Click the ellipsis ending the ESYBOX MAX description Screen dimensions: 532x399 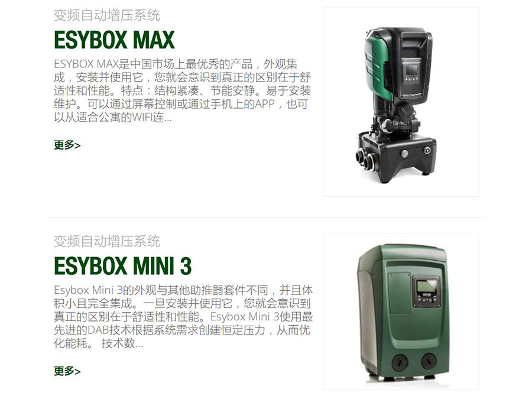coord(168,118)
